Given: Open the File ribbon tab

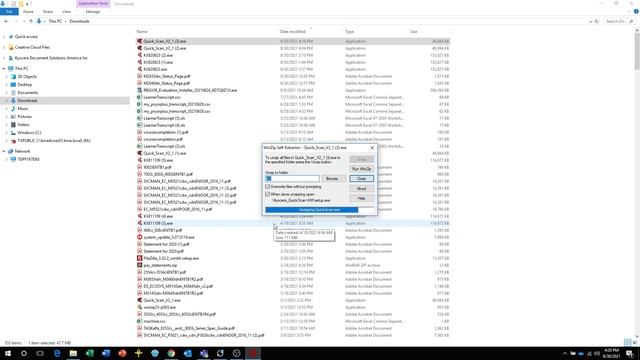Looking at the screenshot, I should click(9, 11).
